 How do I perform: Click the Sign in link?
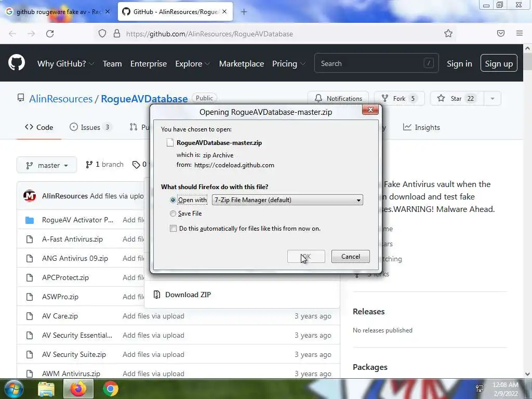(x=459, y=63)
